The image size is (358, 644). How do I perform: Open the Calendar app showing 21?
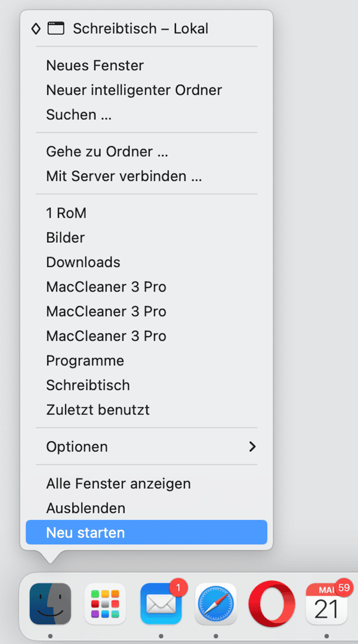(326, 603)
